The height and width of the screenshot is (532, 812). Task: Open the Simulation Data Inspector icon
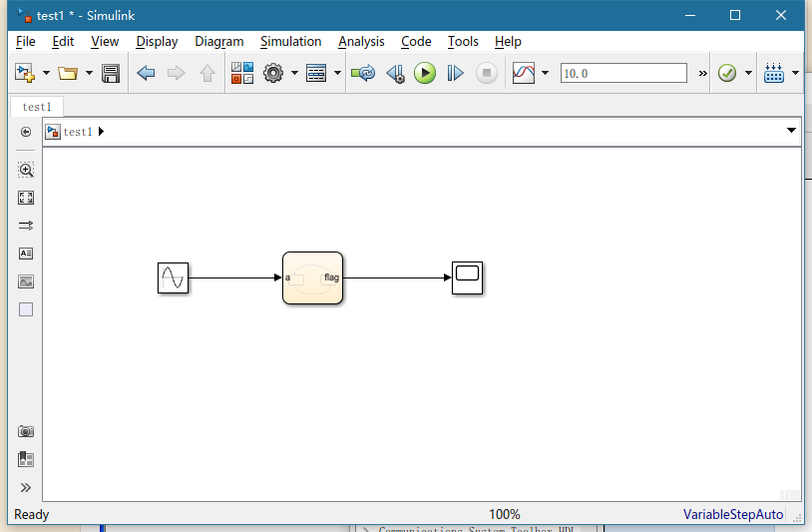click(524, 73)
